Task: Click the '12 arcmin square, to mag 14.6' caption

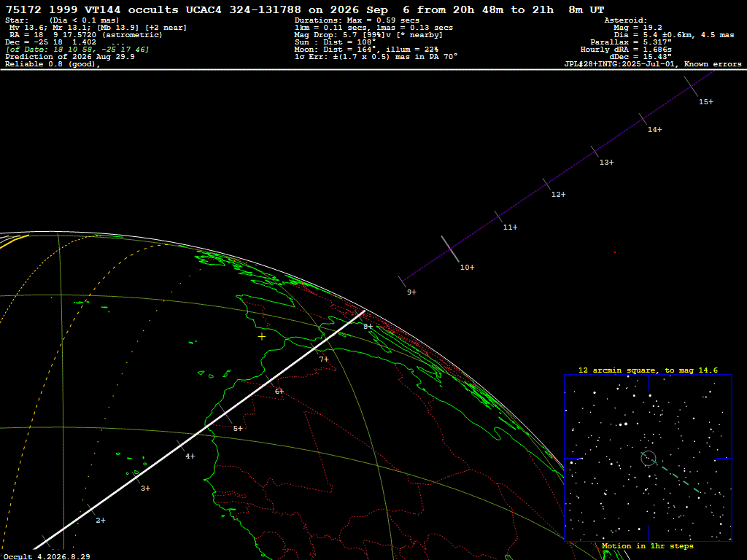Action: pos(648,370)
